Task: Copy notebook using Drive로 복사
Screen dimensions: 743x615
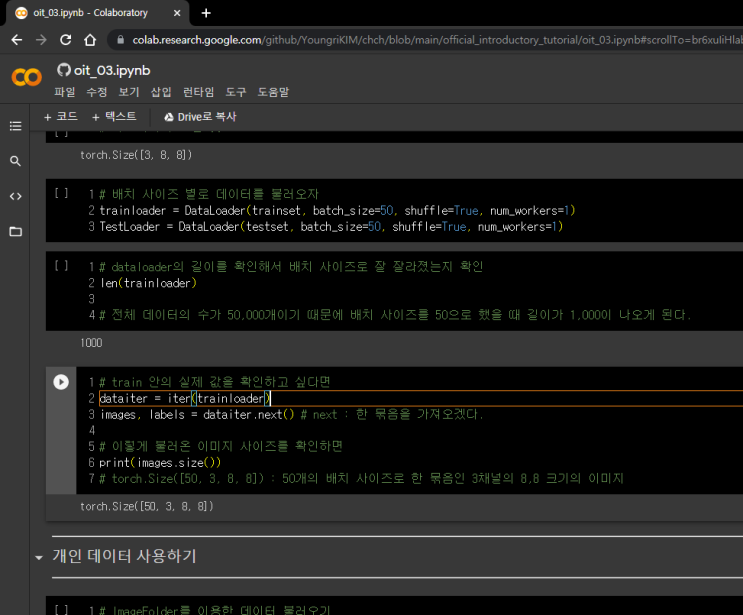Action: (200, 117)
